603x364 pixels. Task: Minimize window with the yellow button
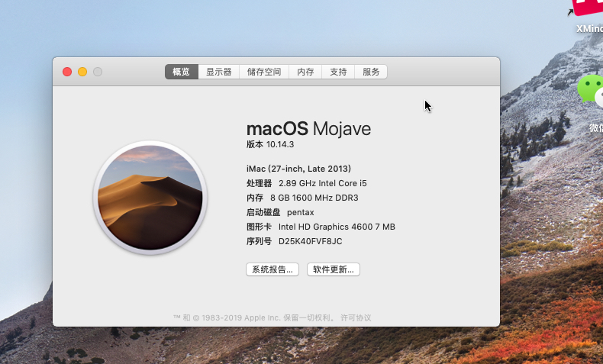82,72
